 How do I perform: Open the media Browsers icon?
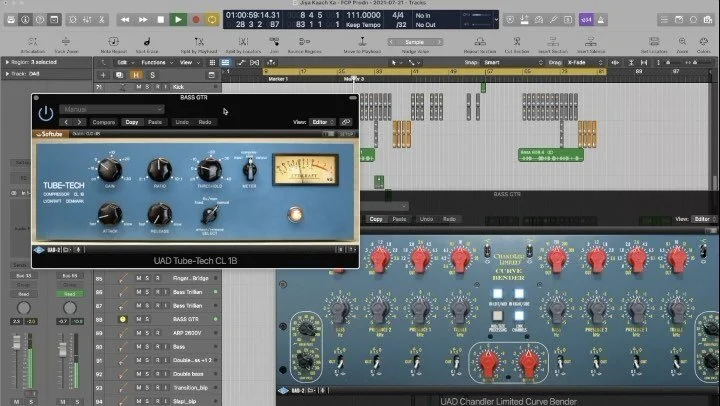pyautogui.click(x=709, y=20)
